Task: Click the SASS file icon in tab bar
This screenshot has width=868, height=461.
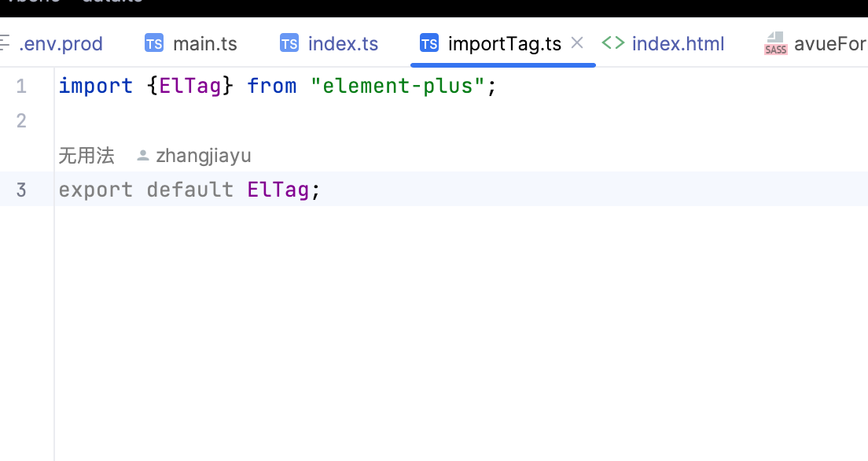Action: (775, 44)
